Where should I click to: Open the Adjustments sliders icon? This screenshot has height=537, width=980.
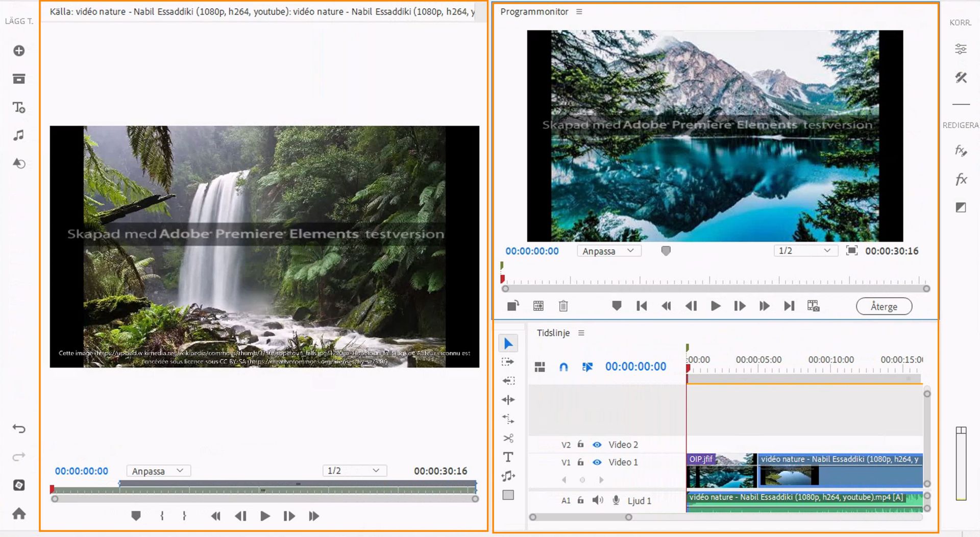click(x=961, y=49)
